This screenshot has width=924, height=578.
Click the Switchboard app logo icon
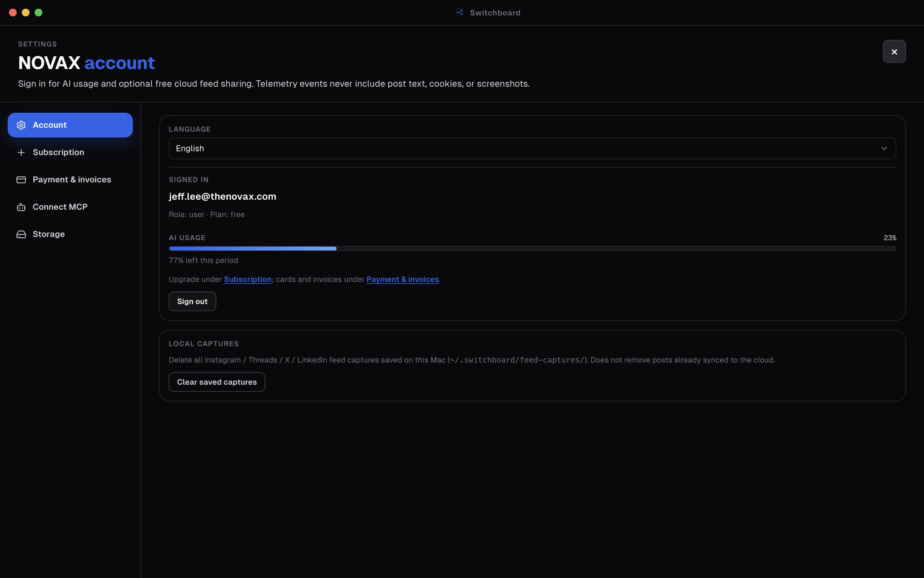point(460,13)
